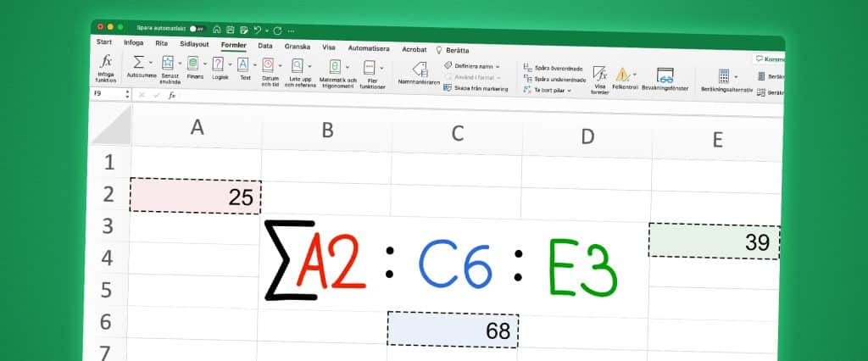Click the Visa formler icon
This screenshot has width=868, height=361.
[x=600, y=75]
